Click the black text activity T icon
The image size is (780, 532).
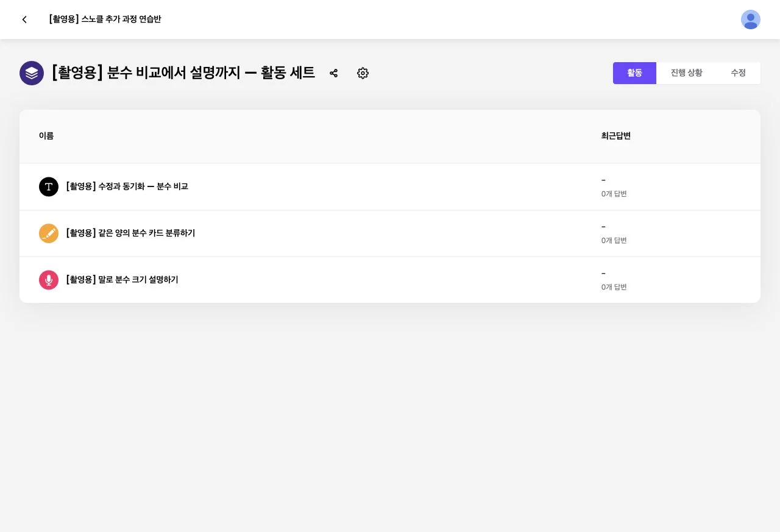49,186
